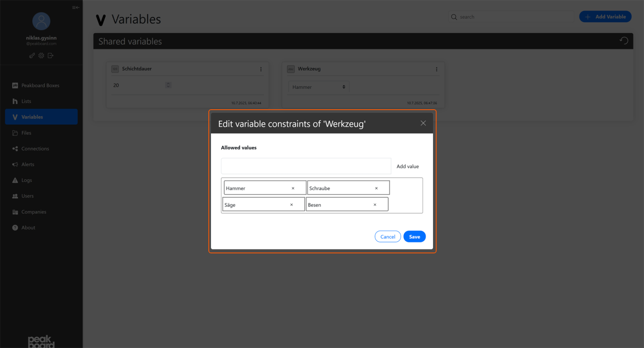Click the key icon under username
The height and width of the screenshot is (348, 644).
point(32,56)
